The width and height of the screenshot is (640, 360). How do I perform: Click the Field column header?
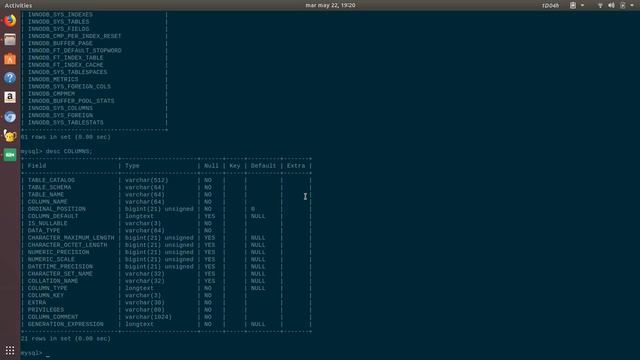tap(37, 166)
